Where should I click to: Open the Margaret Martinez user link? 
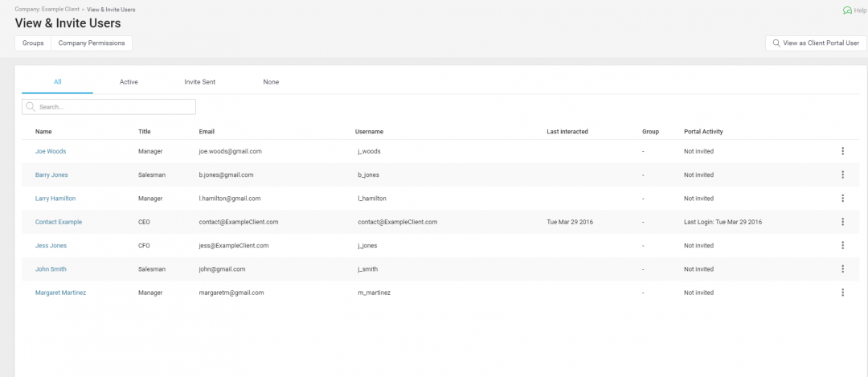coord(60,293)
